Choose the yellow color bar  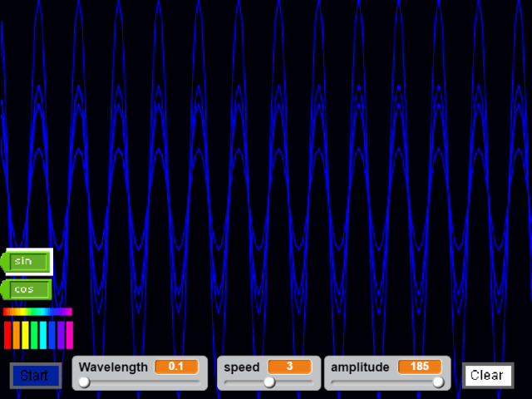coord(25,335)
